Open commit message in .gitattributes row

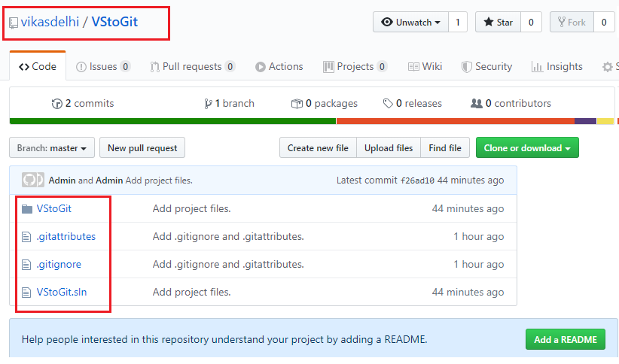click(x=228, y=236)
